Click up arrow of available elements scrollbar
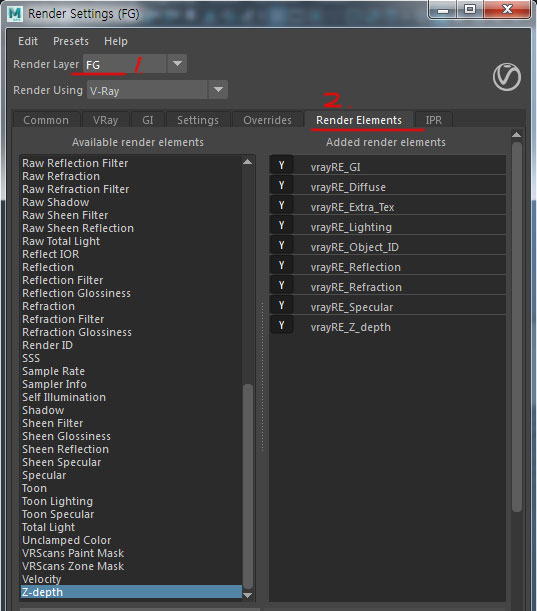This screenshot has width=537, height=611. 247,162
